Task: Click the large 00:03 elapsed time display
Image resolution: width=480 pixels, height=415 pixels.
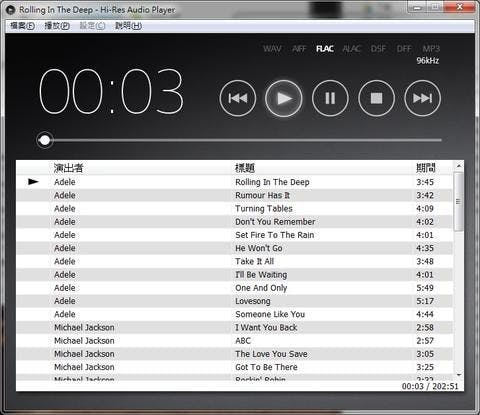Action: 111,91
